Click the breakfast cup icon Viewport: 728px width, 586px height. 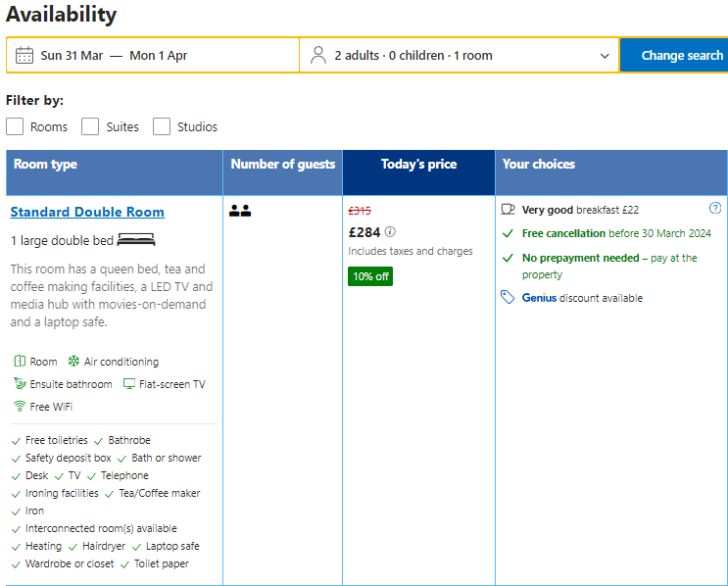[x=508, y=210]
